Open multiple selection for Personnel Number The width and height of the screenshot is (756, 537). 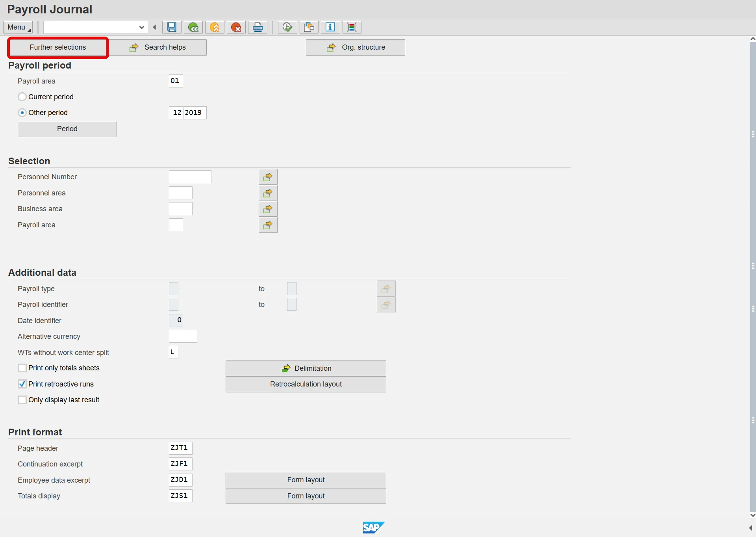click(268, 177)
